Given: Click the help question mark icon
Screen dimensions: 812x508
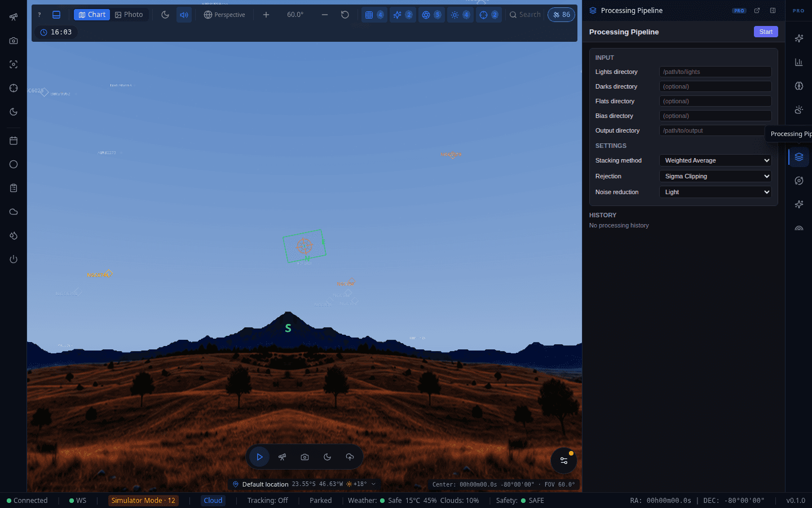Looking at the screenshot, I should click(x=39, y=15).
